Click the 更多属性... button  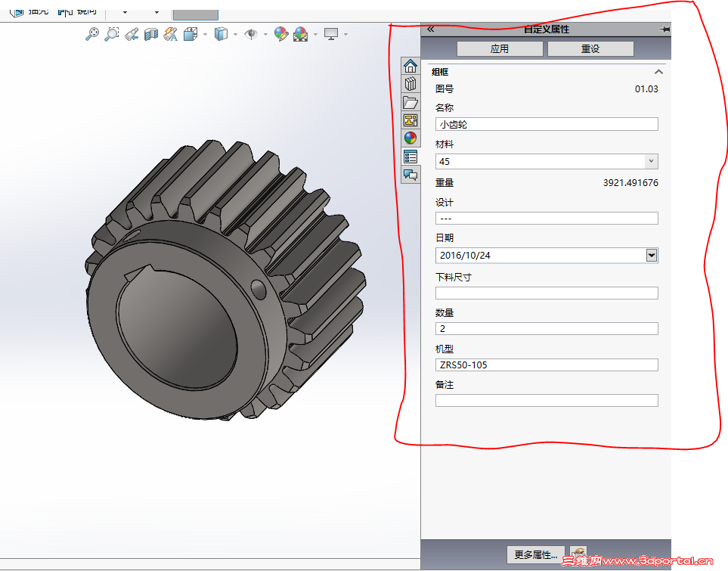coord(536,554)
